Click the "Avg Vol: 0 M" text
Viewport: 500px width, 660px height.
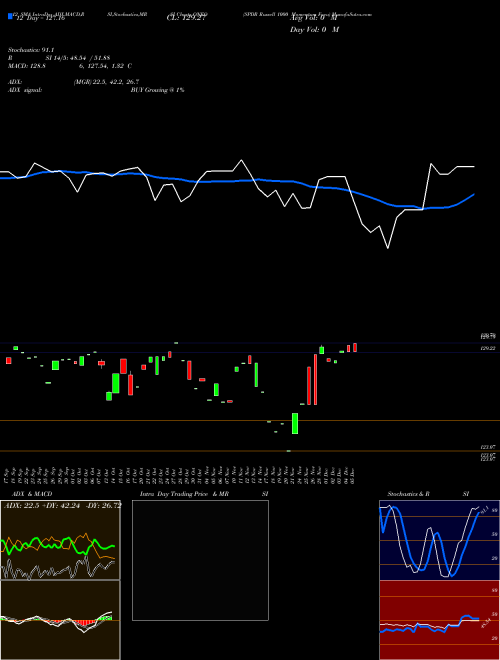pos(314,19)
